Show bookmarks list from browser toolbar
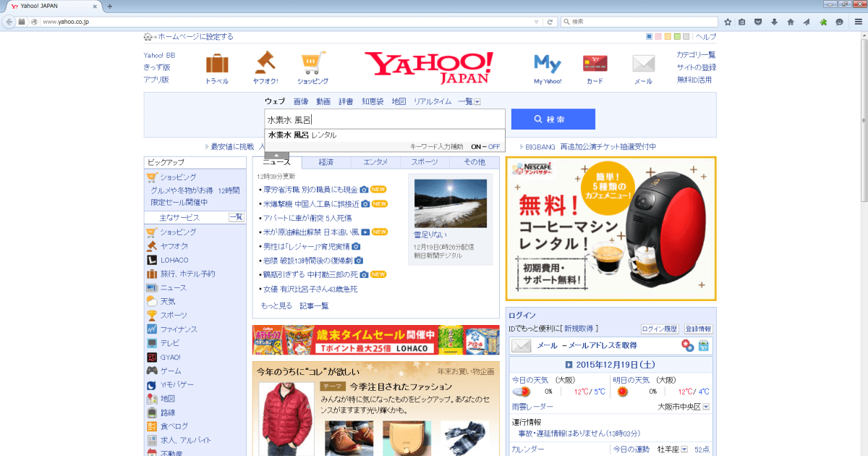Image resolution: width=868 pixels, height=456 pixels. (x=743, y=22)
